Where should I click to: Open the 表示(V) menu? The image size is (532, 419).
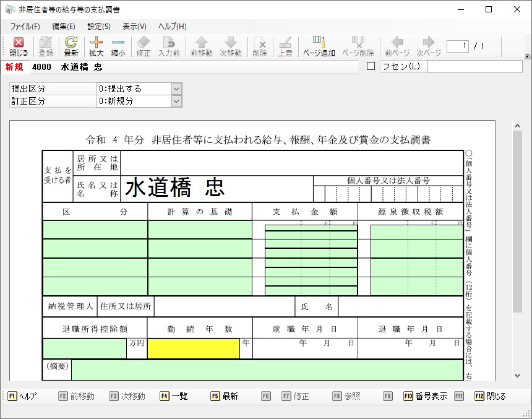(x=134, y=26)
